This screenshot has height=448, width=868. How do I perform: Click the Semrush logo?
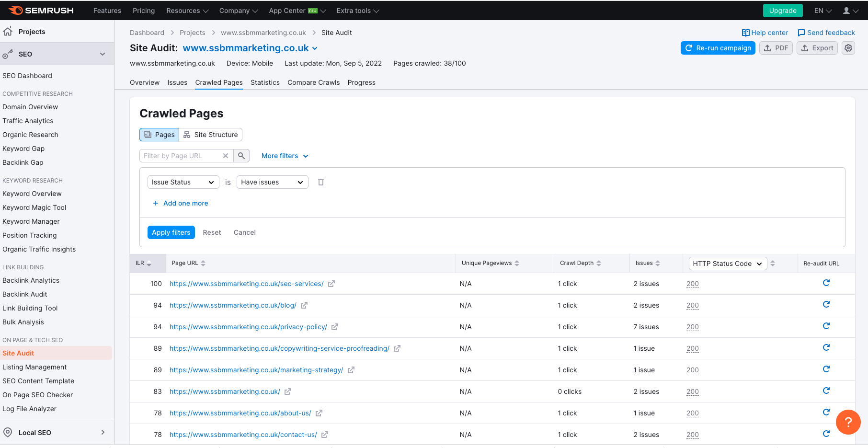click(41, 11)
